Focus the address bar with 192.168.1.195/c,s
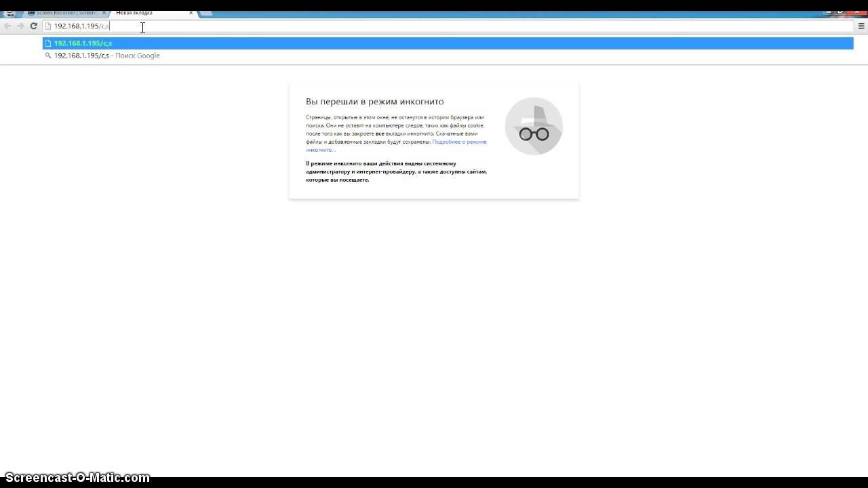The height and width of the screenshot is (488, 868). point(448,26)
